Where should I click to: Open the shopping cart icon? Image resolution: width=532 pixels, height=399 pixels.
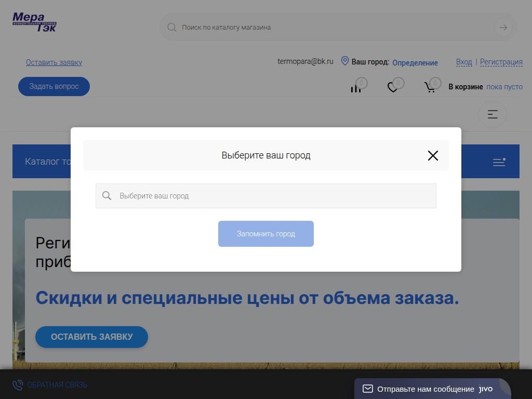click(430, 87)
